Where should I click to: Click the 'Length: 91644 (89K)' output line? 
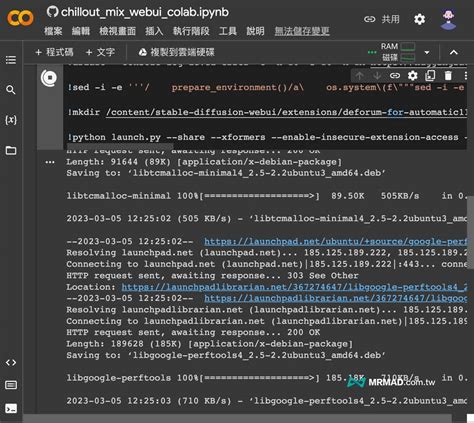coord(204,162)
